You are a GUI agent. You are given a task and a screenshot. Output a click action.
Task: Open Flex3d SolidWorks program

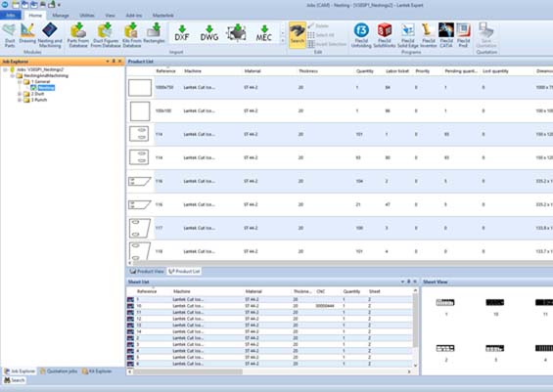385,35
